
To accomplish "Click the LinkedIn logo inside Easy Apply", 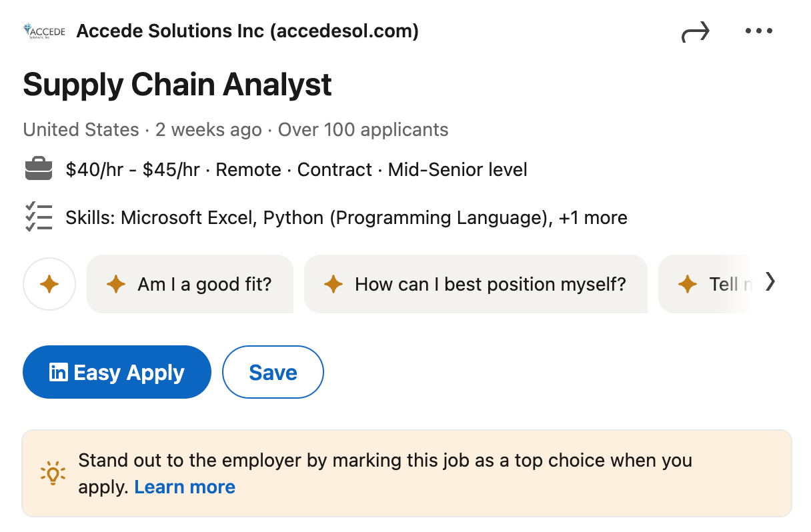I will (x=60, y=372).
